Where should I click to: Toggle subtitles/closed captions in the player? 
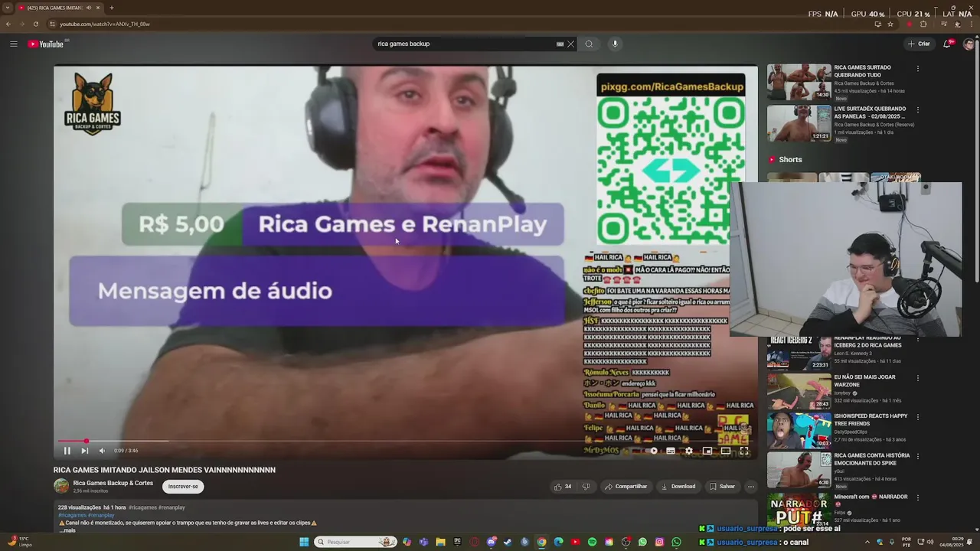(x=671, y=451)
